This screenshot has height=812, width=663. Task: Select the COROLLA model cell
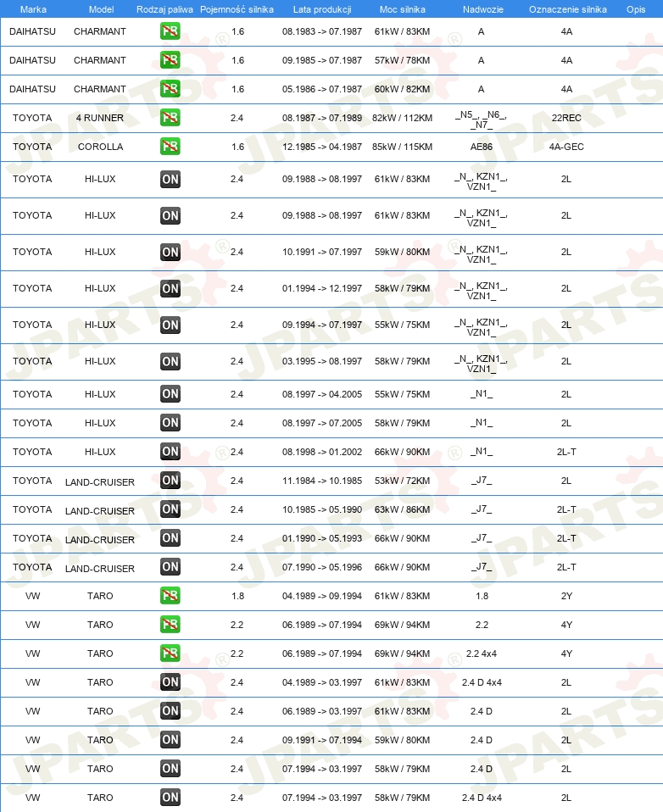click(x=101, y=147)
